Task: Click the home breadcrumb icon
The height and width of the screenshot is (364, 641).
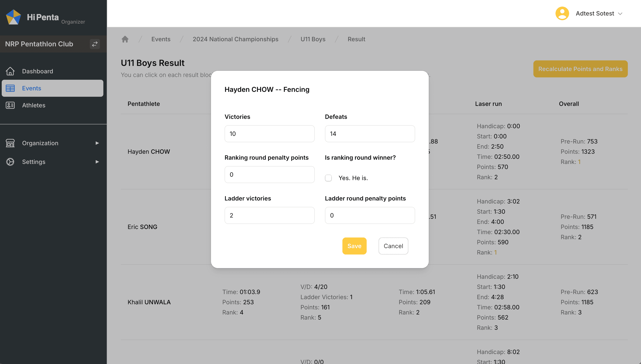Action: pos(125,39)
